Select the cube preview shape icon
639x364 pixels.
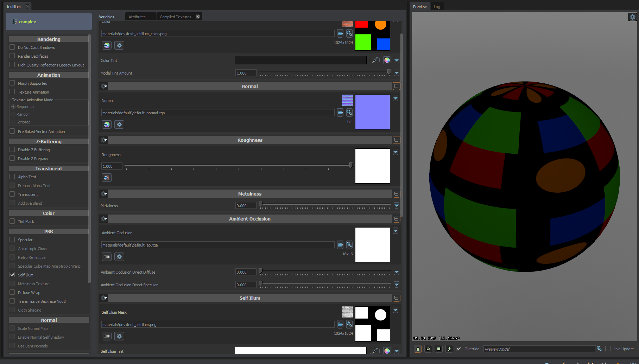[x=428, y=349]
